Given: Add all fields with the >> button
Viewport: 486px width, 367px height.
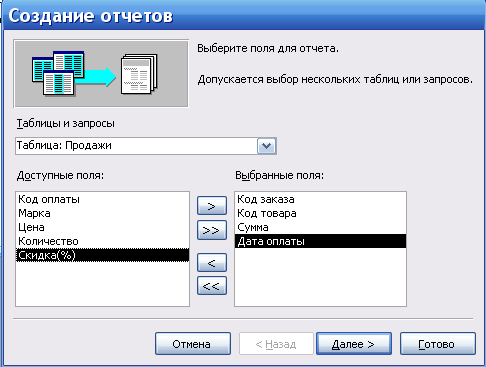Looking at the screenshot, I should click(x=212, y=230).
